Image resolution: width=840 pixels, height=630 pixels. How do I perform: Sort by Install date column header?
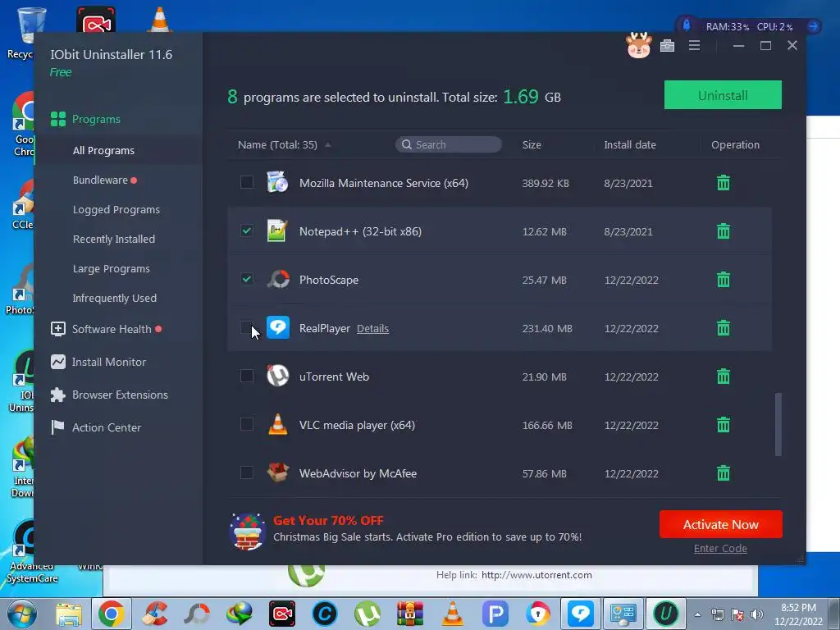tap(629, 144)
